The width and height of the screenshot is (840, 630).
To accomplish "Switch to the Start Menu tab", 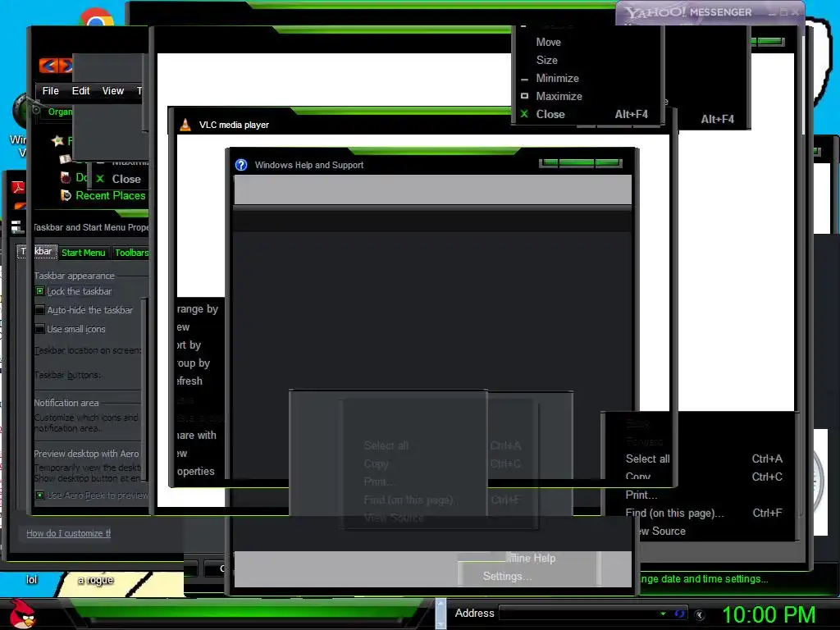I will tap(83, 253).
